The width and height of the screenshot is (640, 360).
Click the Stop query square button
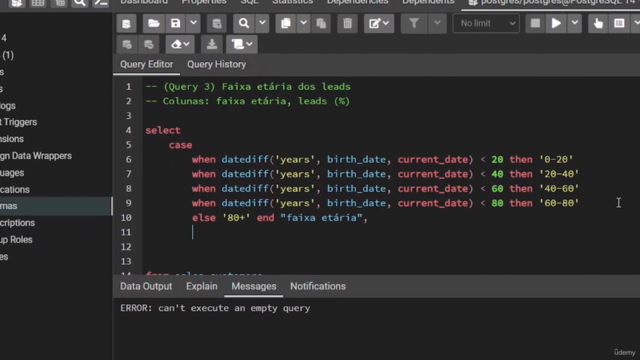535,24
